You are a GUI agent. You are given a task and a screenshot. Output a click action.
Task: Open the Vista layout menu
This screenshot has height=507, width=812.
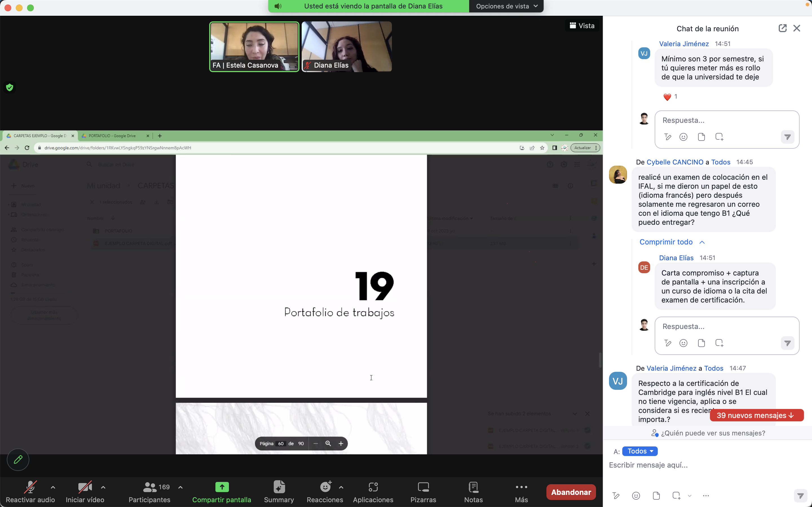(x=582, y=25)
